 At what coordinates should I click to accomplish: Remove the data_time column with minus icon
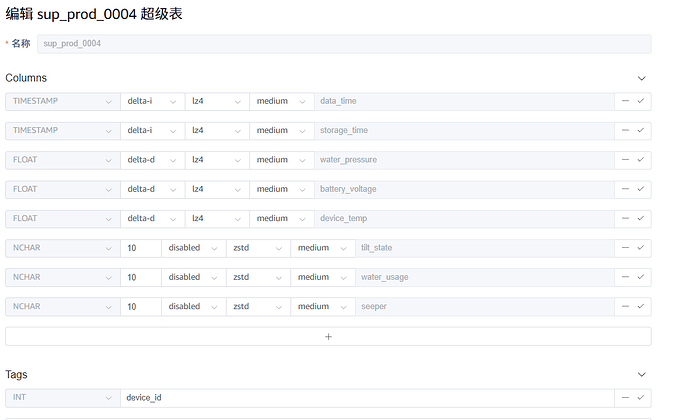coord(625,101)
